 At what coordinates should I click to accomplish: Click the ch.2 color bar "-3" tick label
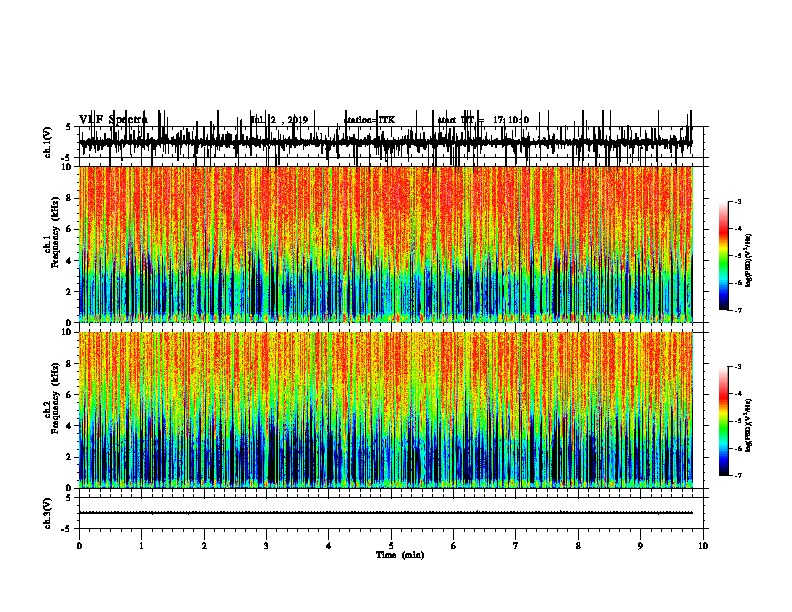click(738, 367)
